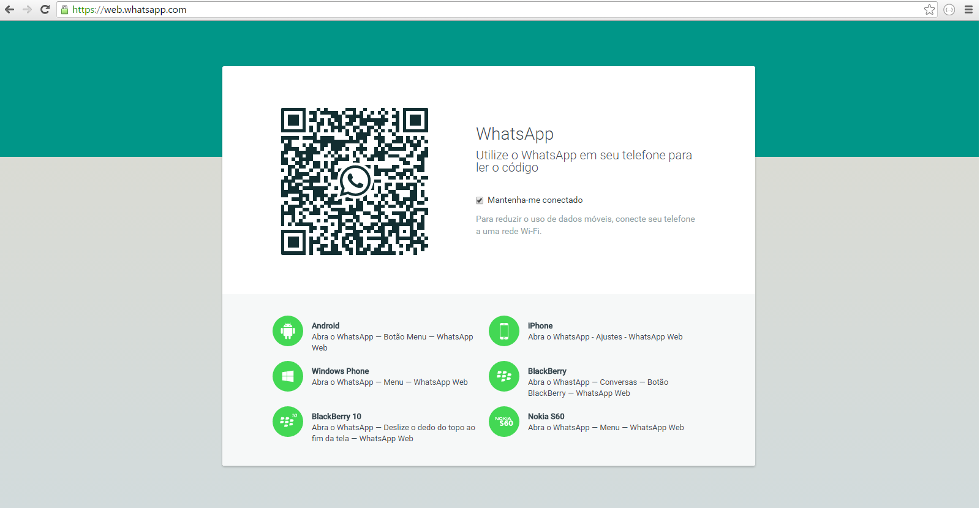Click 'Abra o WhatsApp — Botão Menu' Android instructions
This screenshot has height=508, width=980.
pyautogui.click(x=393, y=343)
